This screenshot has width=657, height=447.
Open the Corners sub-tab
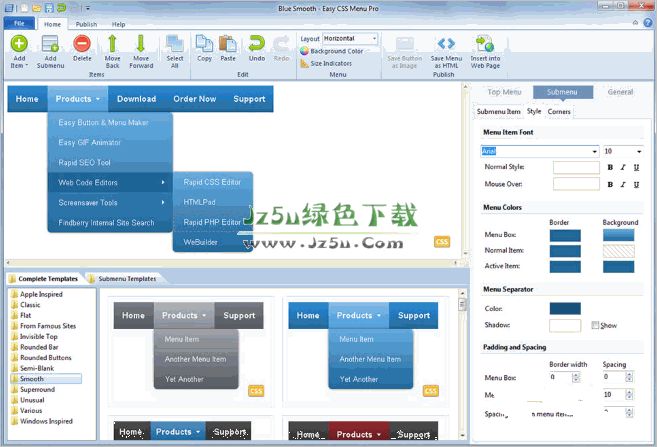coord(559,112)
